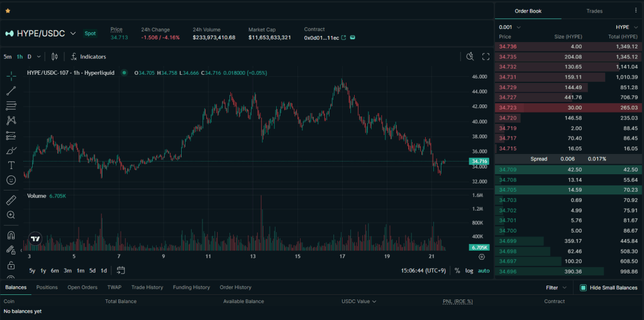The width and height of the screenshot is (644, 320).
Task: Select the 5m interval
Action: 8,57
